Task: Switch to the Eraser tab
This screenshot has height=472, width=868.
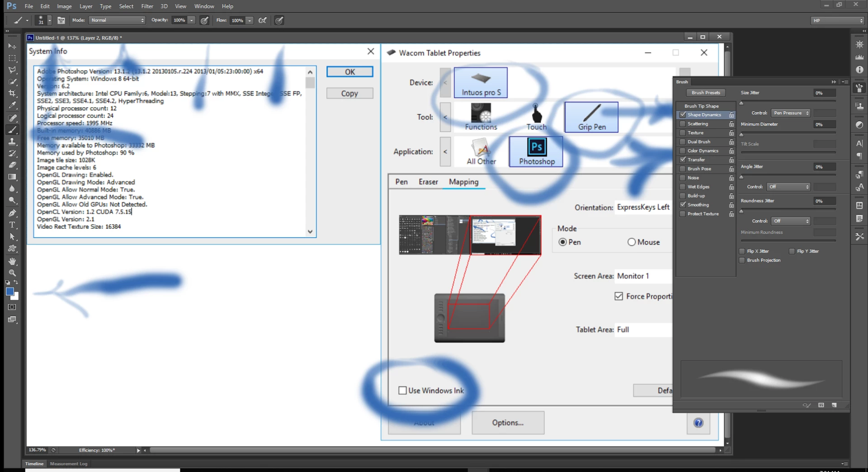Action: [x=428, y=182]
